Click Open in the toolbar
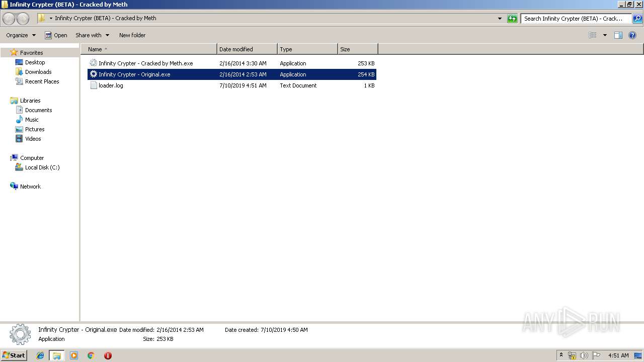Viewport: 644px width, 362px height. (x=56, y=35)
